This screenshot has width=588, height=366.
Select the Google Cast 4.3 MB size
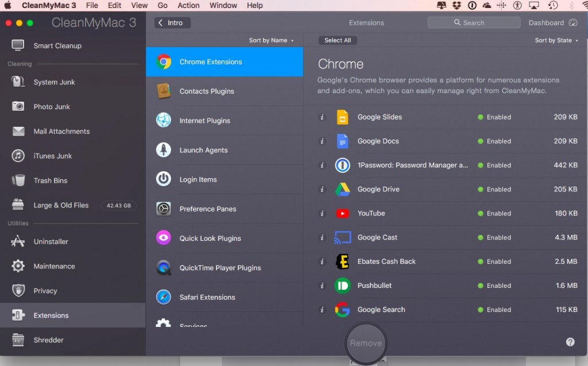tap(566, 237)
